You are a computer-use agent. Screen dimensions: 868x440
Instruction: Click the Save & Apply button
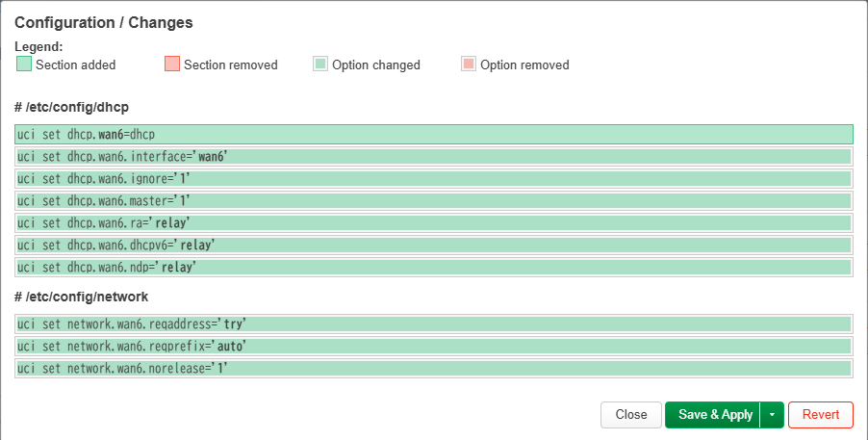point(712,415)
